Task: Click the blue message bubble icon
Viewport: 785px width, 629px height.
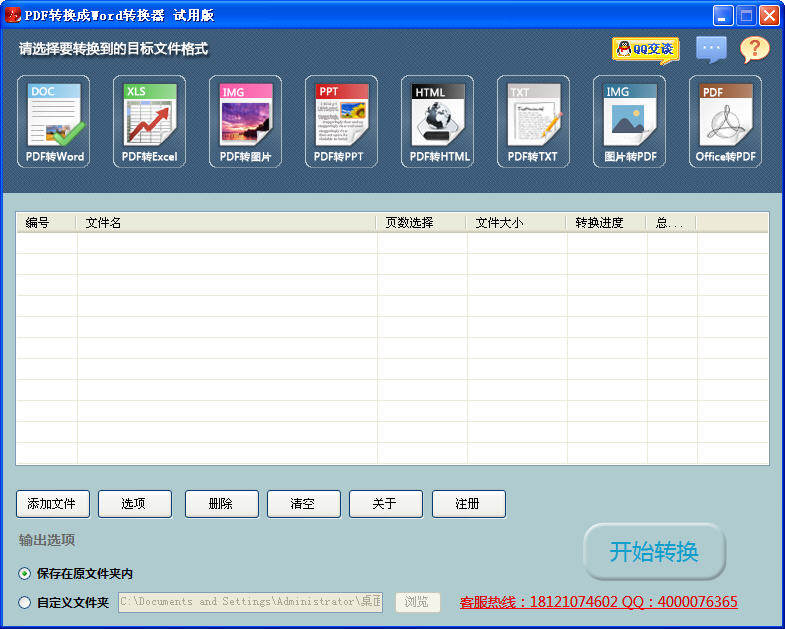Action: [711, 48]
